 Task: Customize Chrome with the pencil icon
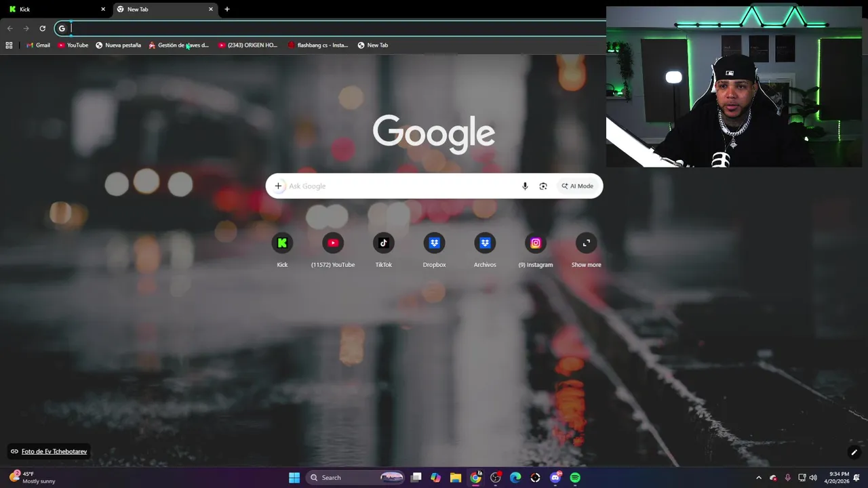click(854, 452)
